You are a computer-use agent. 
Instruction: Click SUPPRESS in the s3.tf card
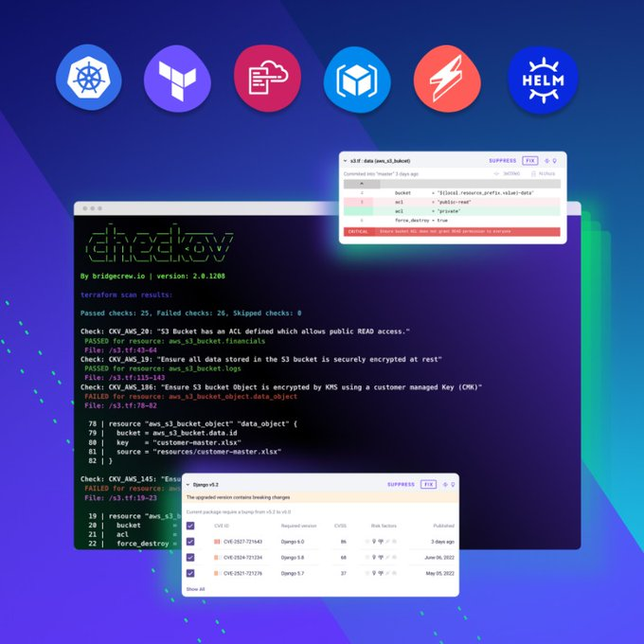click(x=502, y=161)
